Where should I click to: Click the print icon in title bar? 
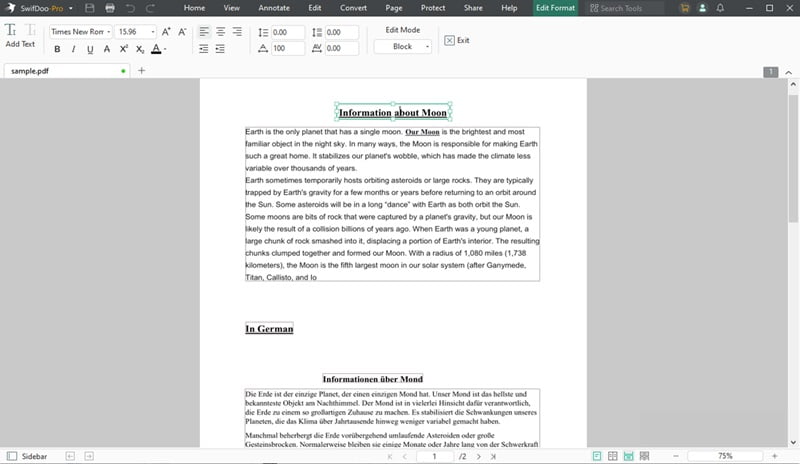coord(109,8)
